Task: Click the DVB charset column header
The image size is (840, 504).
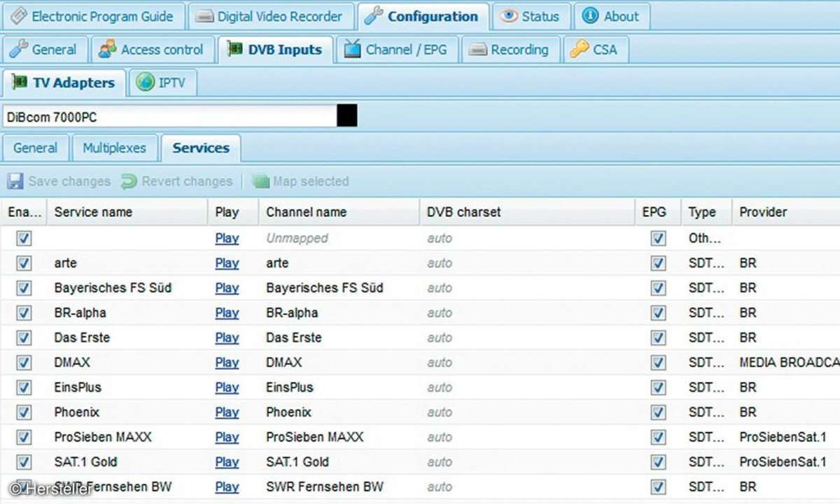Action: click(528, 212)
